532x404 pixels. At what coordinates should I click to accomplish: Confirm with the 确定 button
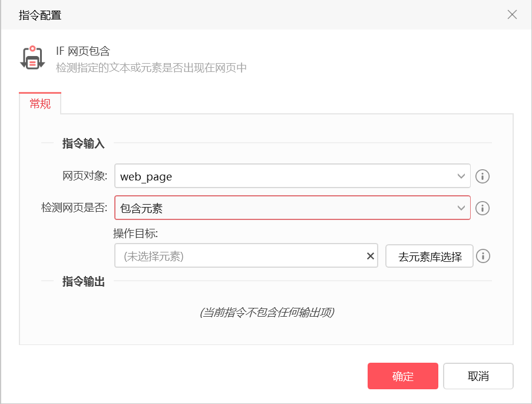402,376
